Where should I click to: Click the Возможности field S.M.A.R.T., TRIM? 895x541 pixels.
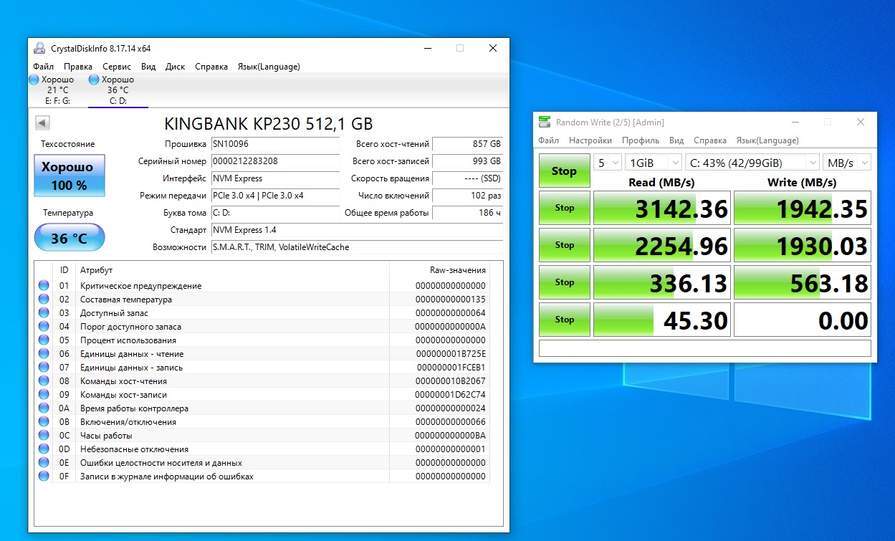[x=357, y=247]
